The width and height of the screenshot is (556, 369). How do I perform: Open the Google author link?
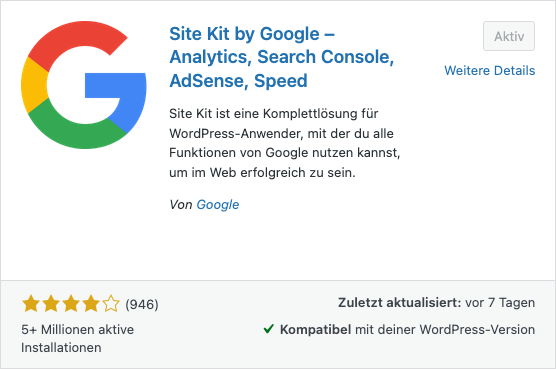tap(218, 205)
